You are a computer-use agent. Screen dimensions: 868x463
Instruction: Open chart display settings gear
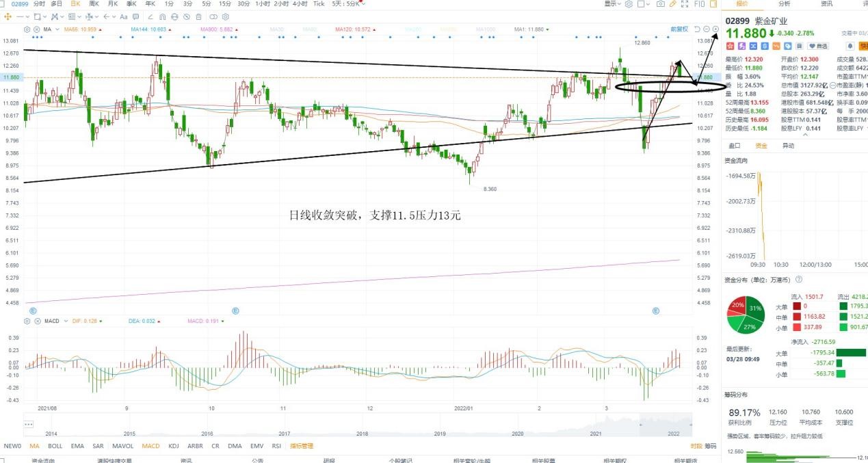(629, 4)
